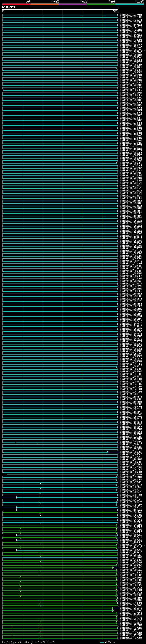Click the orange ~40% identity legend segment

click(x=45, y=4)
